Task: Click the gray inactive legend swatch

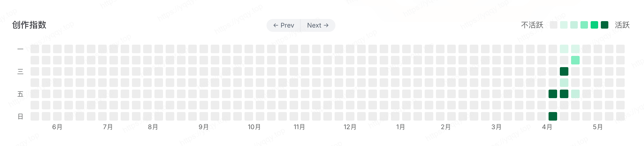Action: pos(553,25)
